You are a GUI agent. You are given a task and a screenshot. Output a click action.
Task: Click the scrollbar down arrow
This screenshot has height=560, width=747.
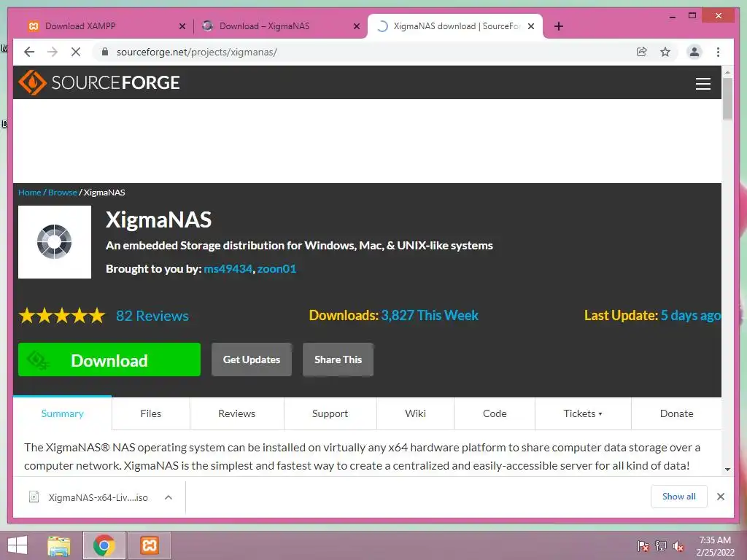[727, 470]
